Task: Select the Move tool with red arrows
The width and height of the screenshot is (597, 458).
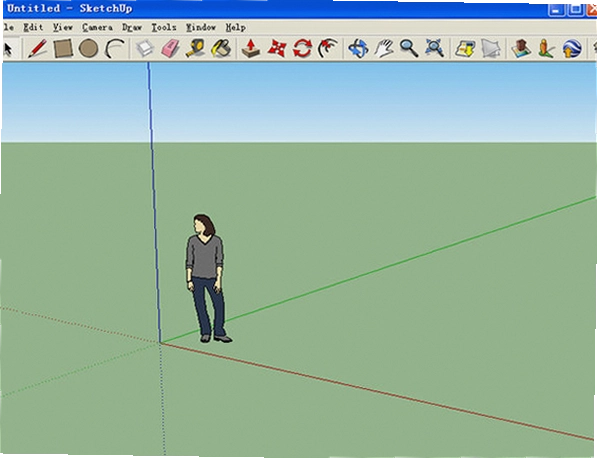Action: coord(277,49)
